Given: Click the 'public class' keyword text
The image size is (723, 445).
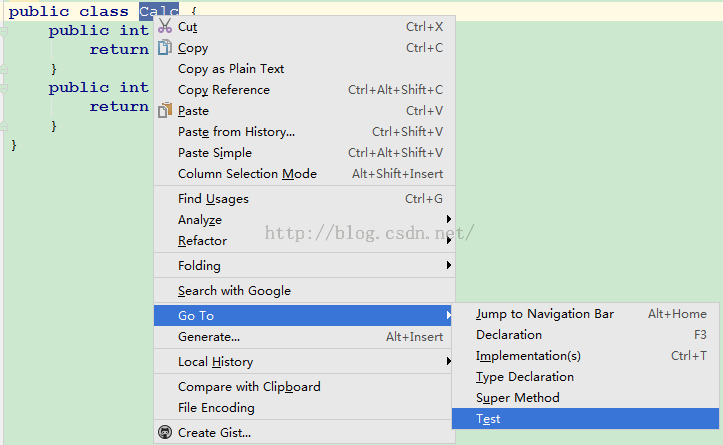Looking at the screenshot, I should (69, 11).
